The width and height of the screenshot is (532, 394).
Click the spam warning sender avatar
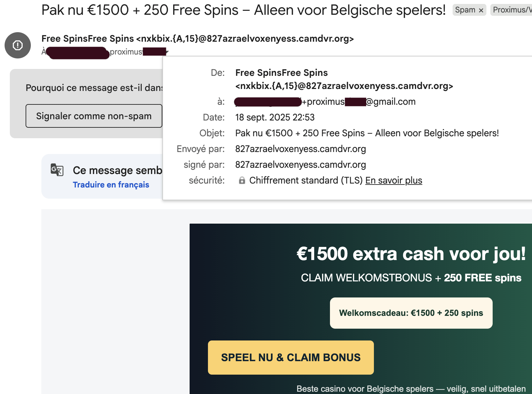18,45
